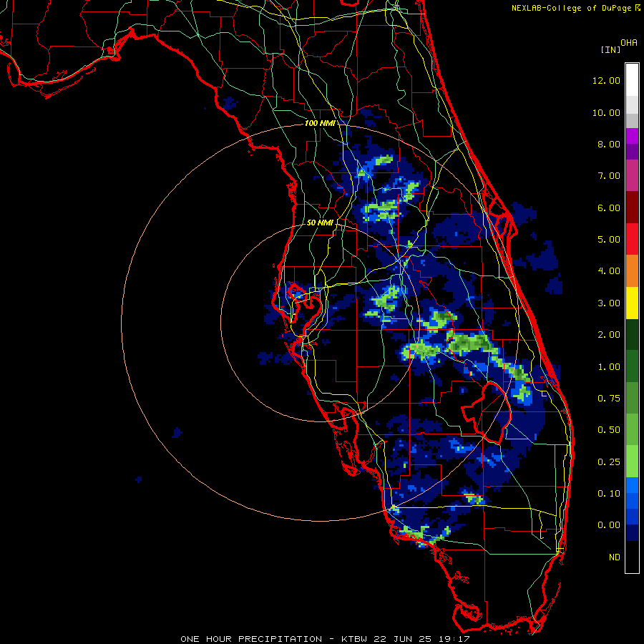Click the 3.00 legend value
Image resolution: width=644 pixels, height=644 pixels.
[609, 303]
